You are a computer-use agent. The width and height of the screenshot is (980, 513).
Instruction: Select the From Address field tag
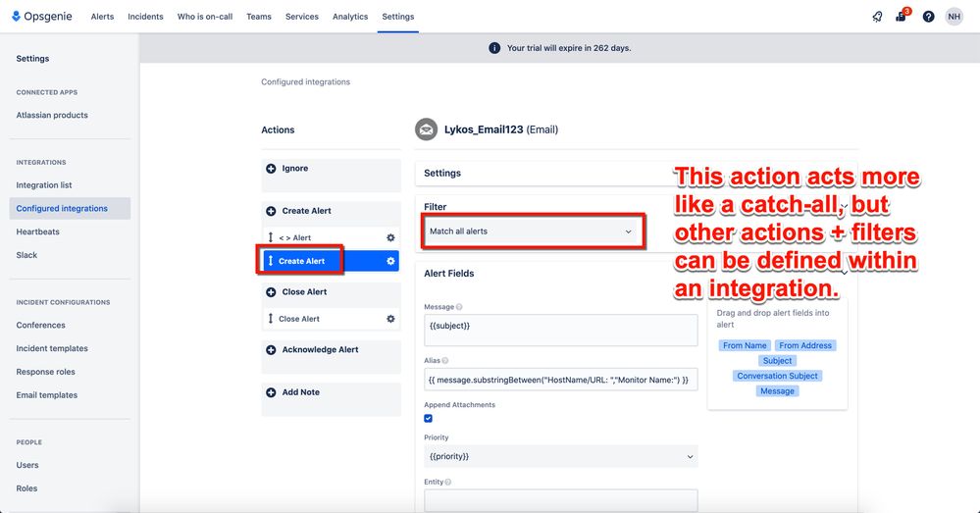805,345
